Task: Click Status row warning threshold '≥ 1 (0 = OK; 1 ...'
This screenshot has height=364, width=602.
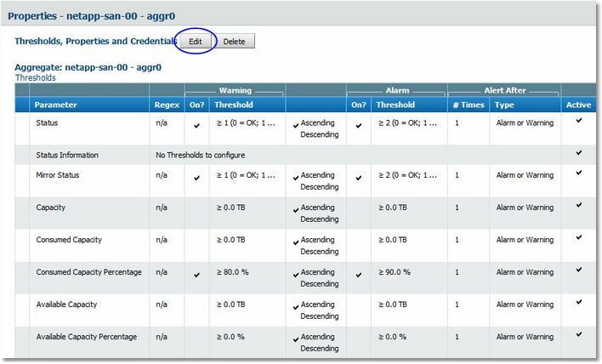Action: [x=246, y=123]
